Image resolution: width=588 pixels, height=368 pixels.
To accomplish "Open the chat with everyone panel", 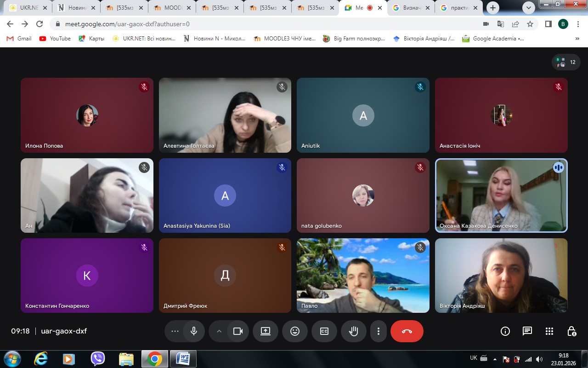I will click(527, 331).
